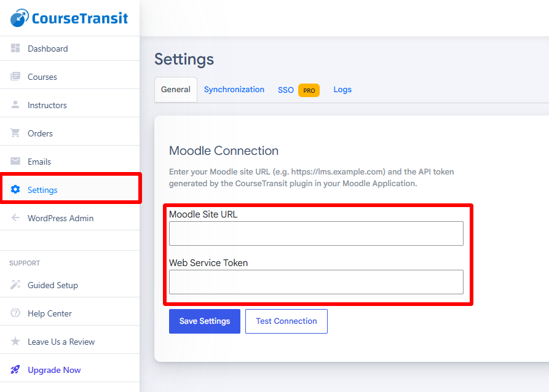Open Orders using the cart icon
This screenshot has width=549, height=392.
[15, 133]
